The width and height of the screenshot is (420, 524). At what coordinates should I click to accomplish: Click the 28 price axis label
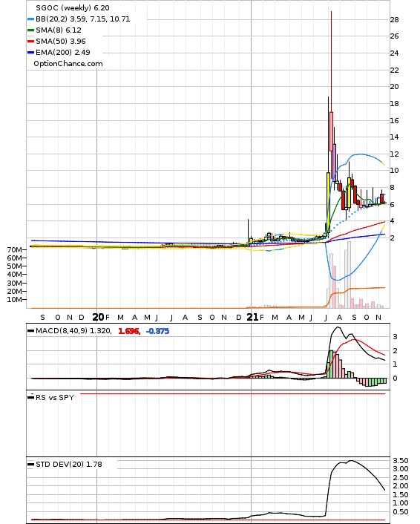(x=394, y=20)
